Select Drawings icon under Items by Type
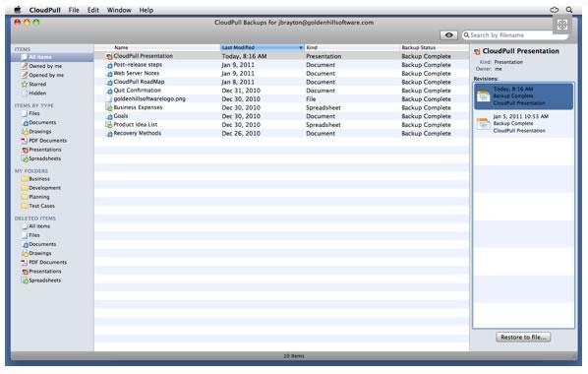This screenshot has height=374, width=588. pos(25,132)
